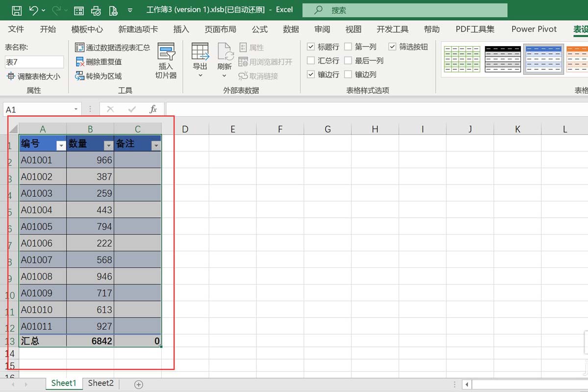Export the table
Viewport: 588px width, 392px height.
(x=199, y=59)
